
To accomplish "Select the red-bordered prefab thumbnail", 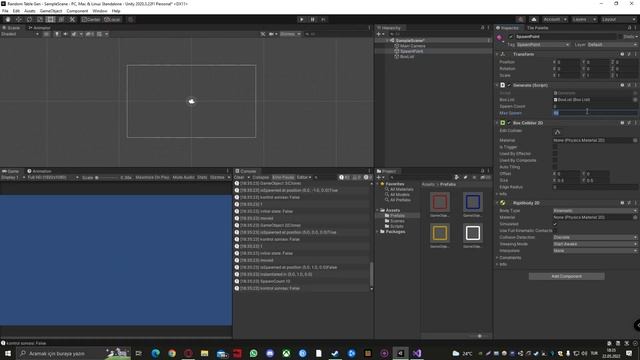I will tap(440, 202).
